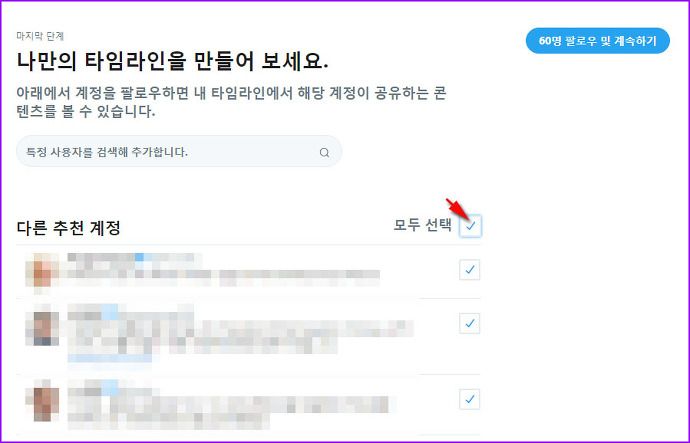Image resolution: width=690 pixels, height=443 pixels.
Task: Click the magnifier icon in the search box
Action: tap(324, 153)
